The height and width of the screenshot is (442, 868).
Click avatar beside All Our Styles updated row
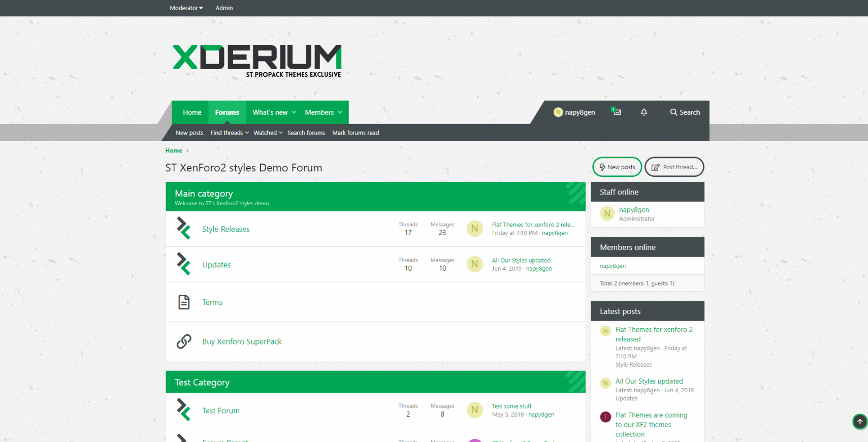coord(475,264)
